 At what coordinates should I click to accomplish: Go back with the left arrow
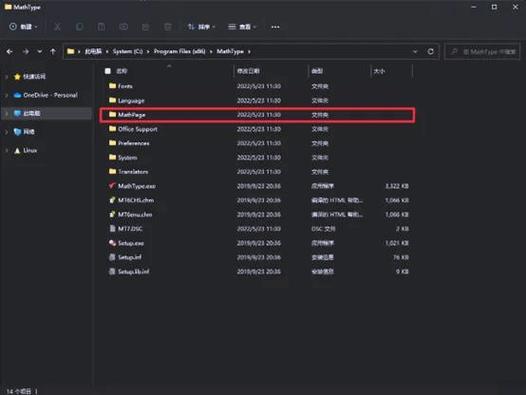10,52
